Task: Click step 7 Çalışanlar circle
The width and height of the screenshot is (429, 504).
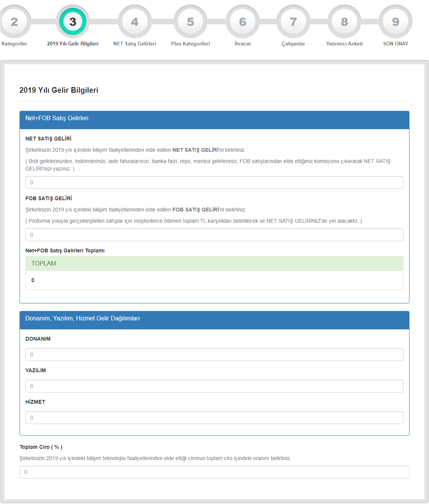Action: coord(293,22)
